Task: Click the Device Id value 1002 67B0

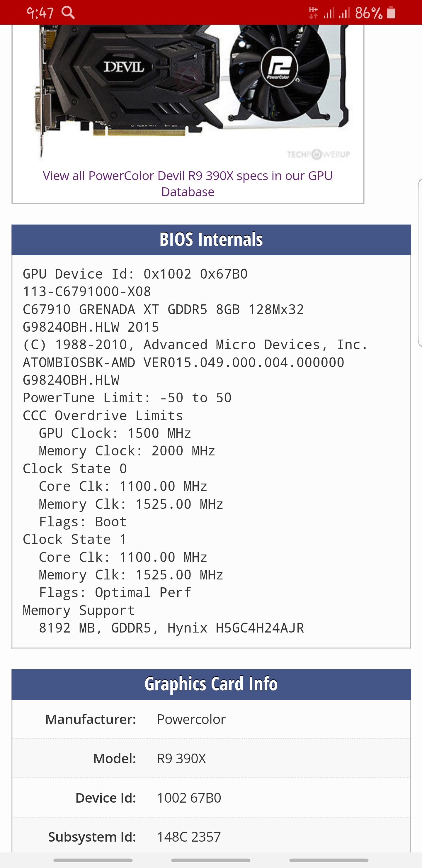Action: click(x=189, y=798)
